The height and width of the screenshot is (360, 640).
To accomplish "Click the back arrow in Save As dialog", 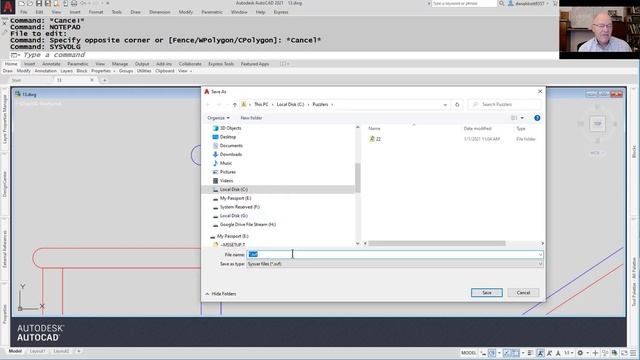I will click(208, 105).
